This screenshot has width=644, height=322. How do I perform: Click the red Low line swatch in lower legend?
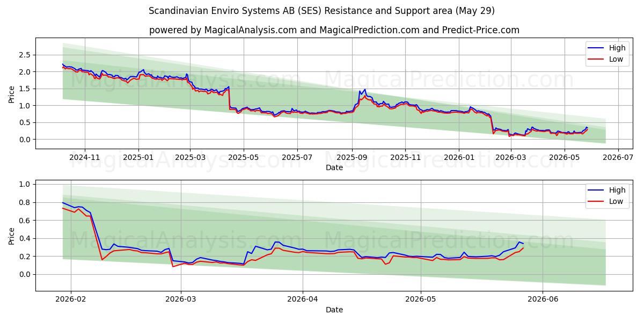(596, 202)
